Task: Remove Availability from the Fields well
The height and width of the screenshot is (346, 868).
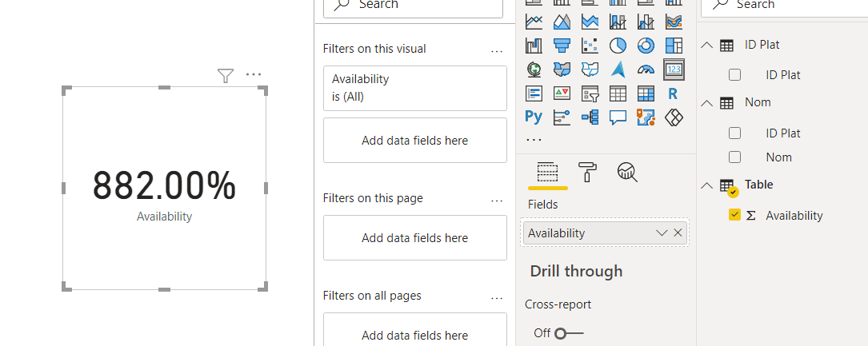Action: click(x=678, y=233)
